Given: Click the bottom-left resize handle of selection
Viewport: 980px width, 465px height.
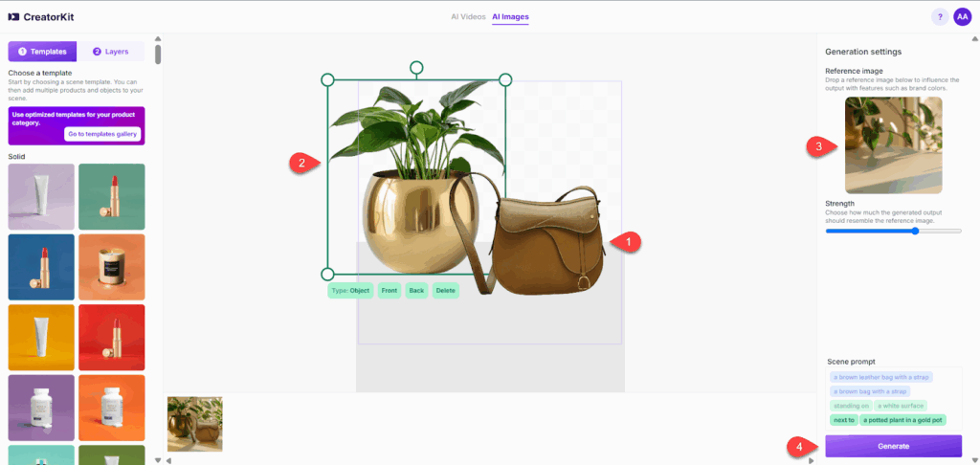Looking at the screenshot, I should click(327, 274).
